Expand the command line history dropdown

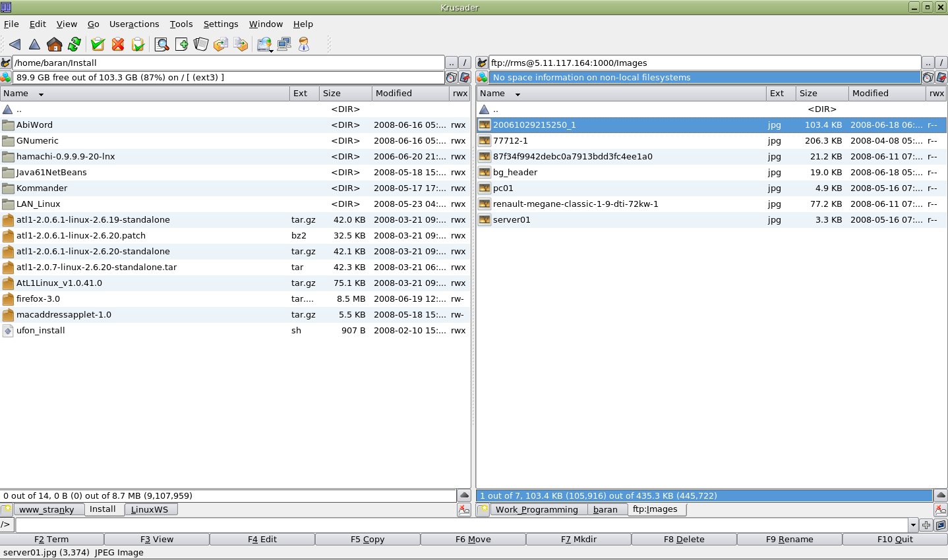coord(913,525)
